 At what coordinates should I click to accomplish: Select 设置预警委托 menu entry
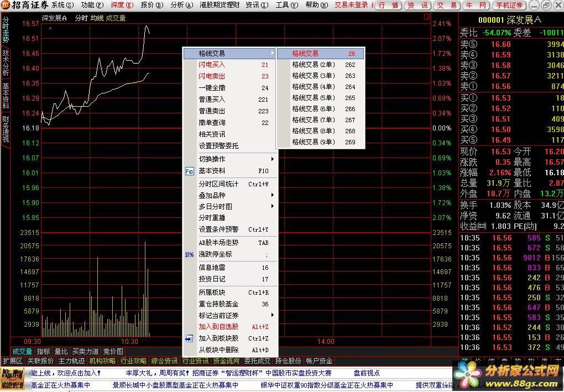tap(231, 145)
